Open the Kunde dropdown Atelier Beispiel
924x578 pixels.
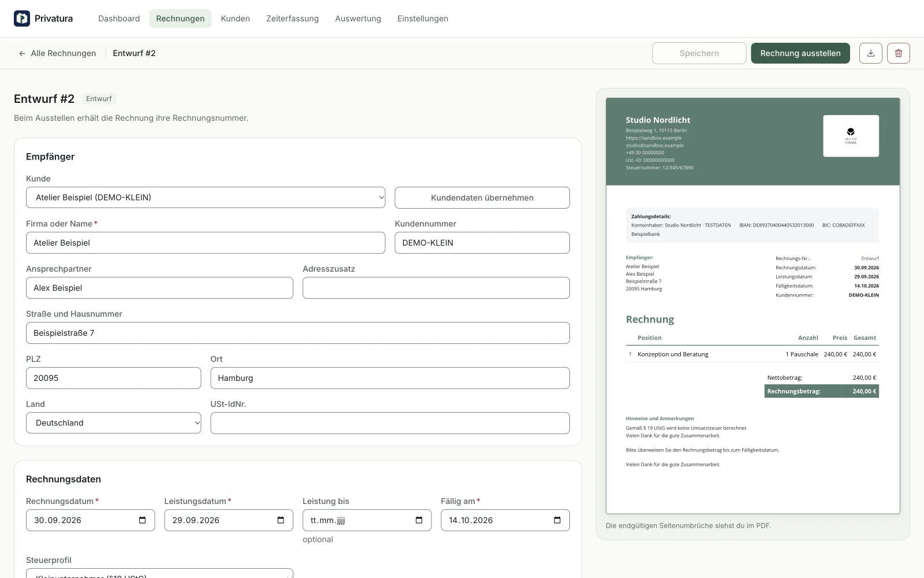pos(206,198)
